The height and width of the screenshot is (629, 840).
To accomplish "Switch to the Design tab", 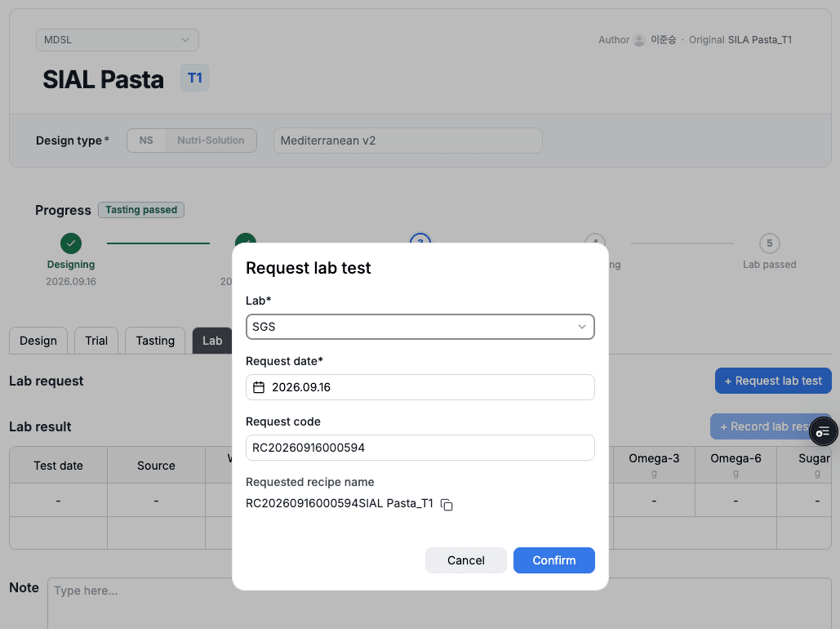I will [38, 341].
